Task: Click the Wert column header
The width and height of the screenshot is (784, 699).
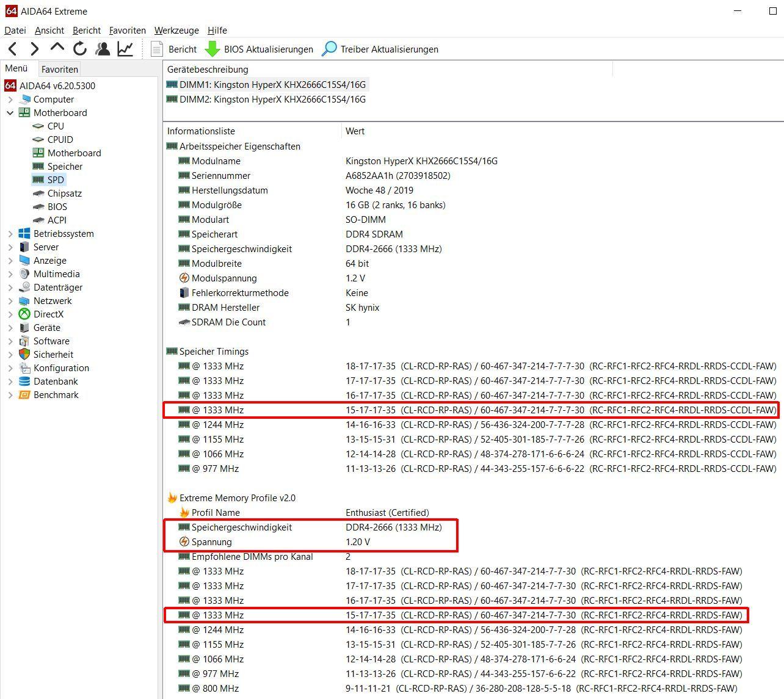Action: [355, 131]
